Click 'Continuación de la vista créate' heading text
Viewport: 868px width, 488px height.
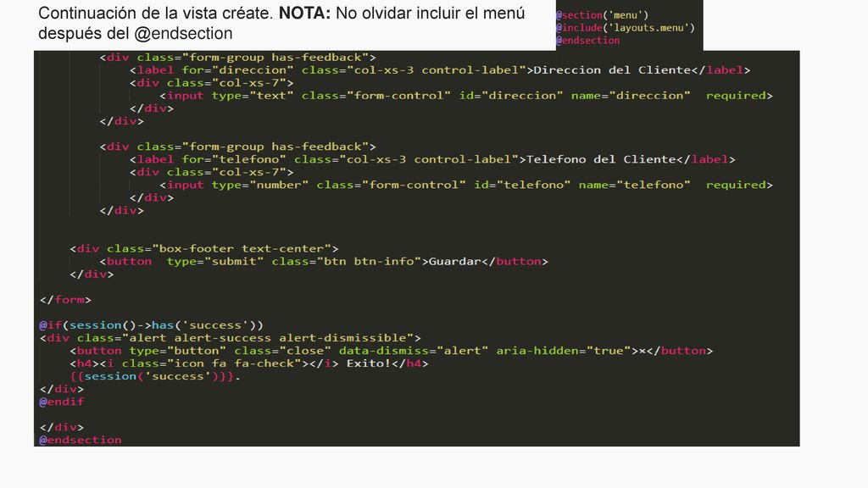(156, 14)
